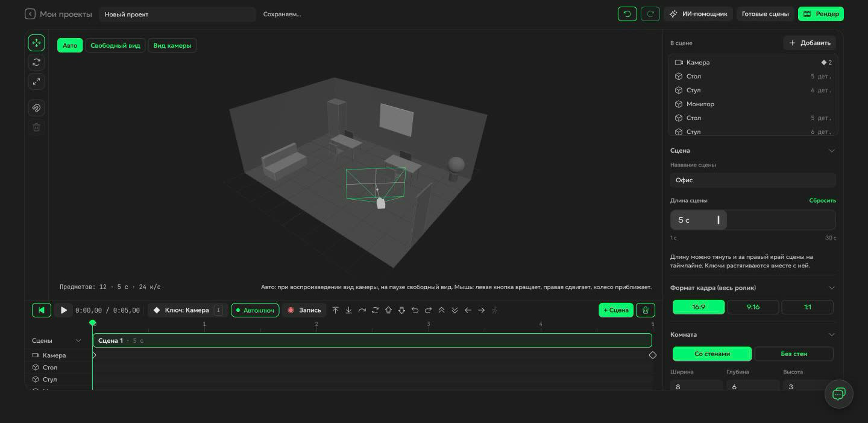Add a new scene with + Сцена
The width and height of the screenshot is (868, 423).
pyautogui.click(x=616, y=310)
